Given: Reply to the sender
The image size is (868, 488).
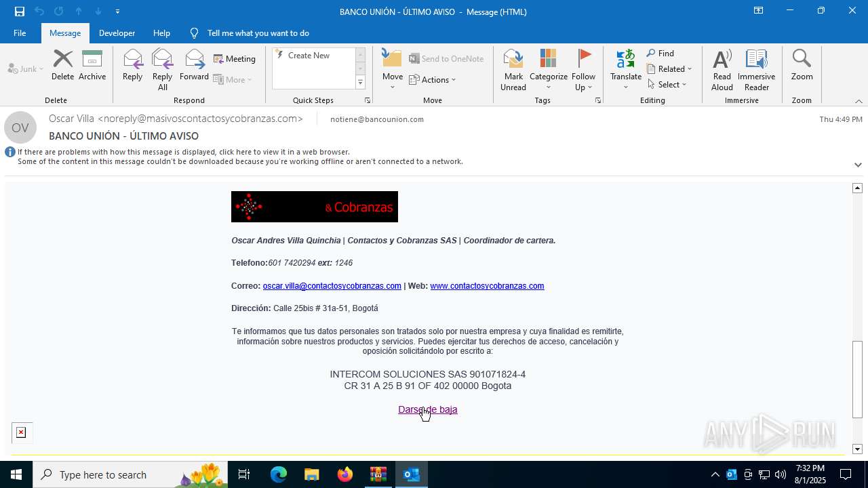Looking at the screenshot, I should (132, 65).
